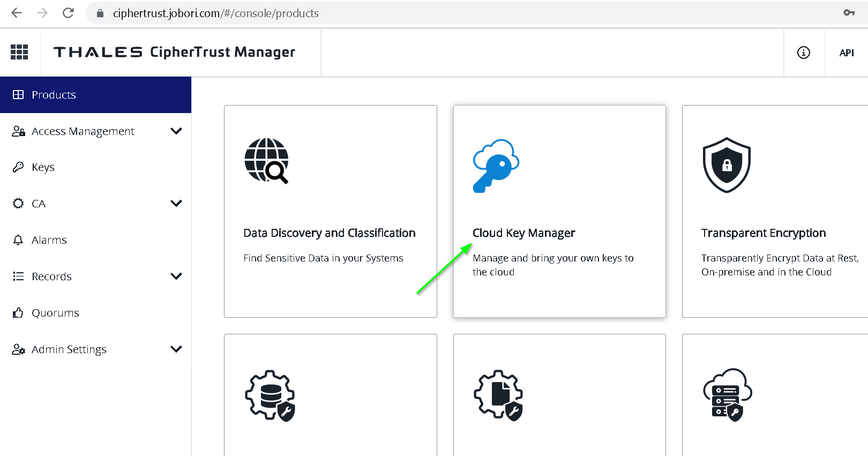Screen dimensions: 868x456
Task: Reload the page with refresh icon
Action: point(68,13)
